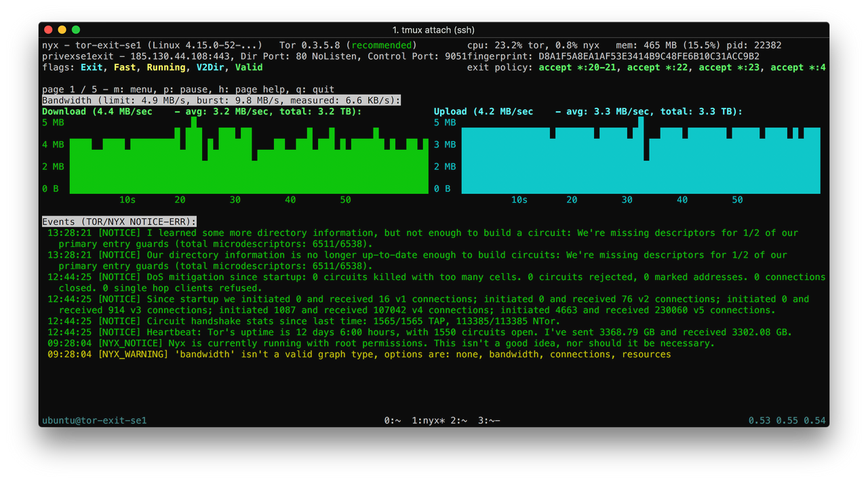868x482 pixels.
Task: Click the 'nyx - tor-exit-se1' header text
Action: pos(92,45)
